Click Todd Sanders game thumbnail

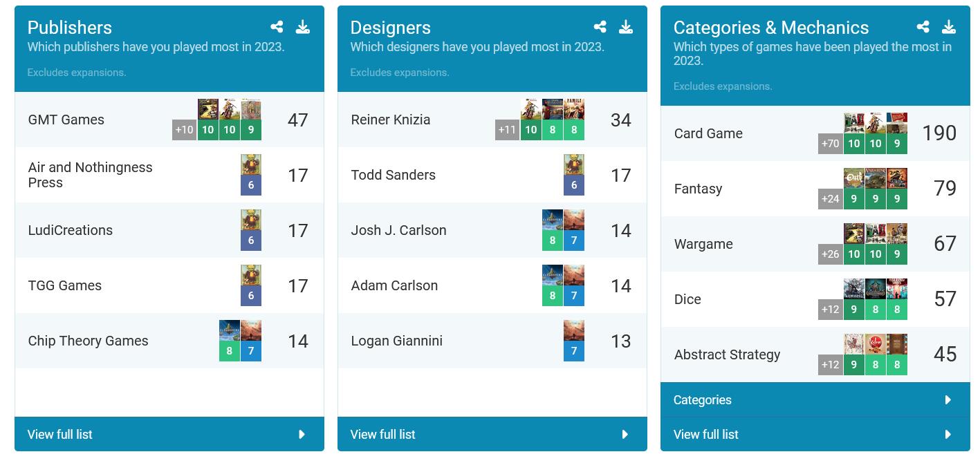(573, 164)
